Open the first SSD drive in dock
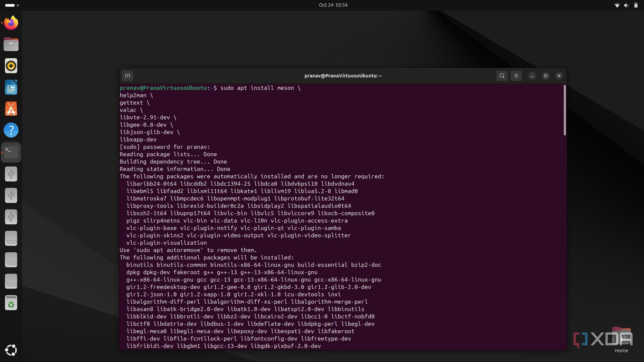The width and height of the screenshot is (644, 362). [x=11, y=238]
